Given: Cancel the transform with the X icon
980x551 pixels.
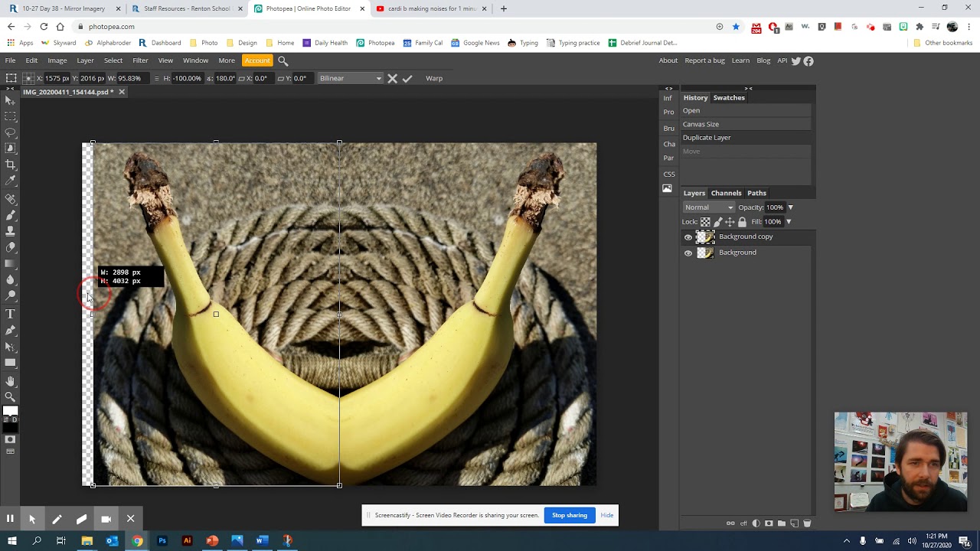Looking at the screenshot, I should click(x=393, y=78).
